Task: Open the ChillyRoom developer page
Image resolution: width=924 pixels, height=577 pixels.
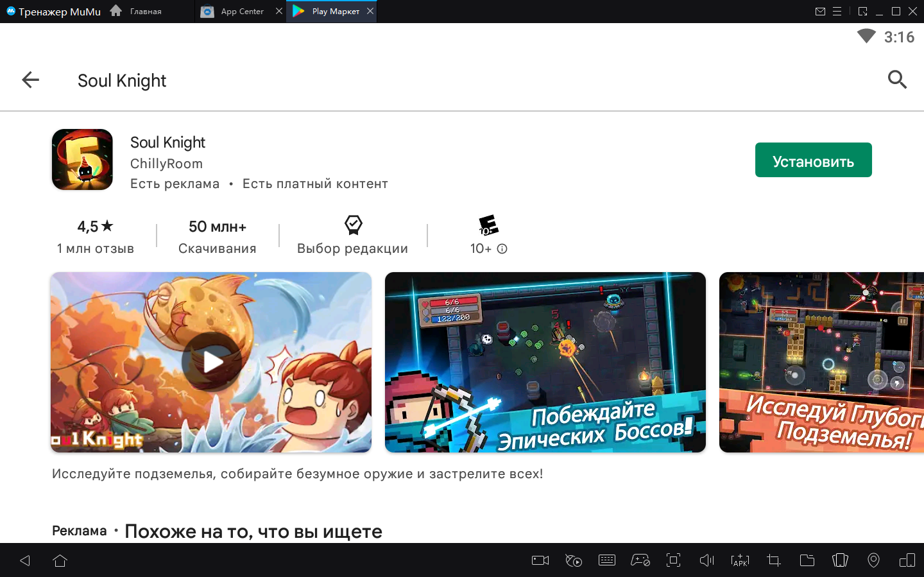Action: (x=166, y=164)
